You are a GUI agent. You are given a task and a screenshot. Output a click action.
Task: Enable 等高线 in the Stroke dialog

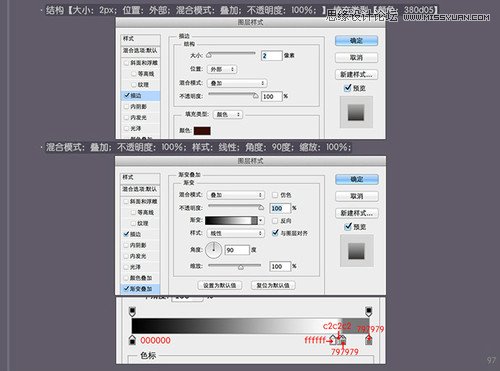point(134,74)
